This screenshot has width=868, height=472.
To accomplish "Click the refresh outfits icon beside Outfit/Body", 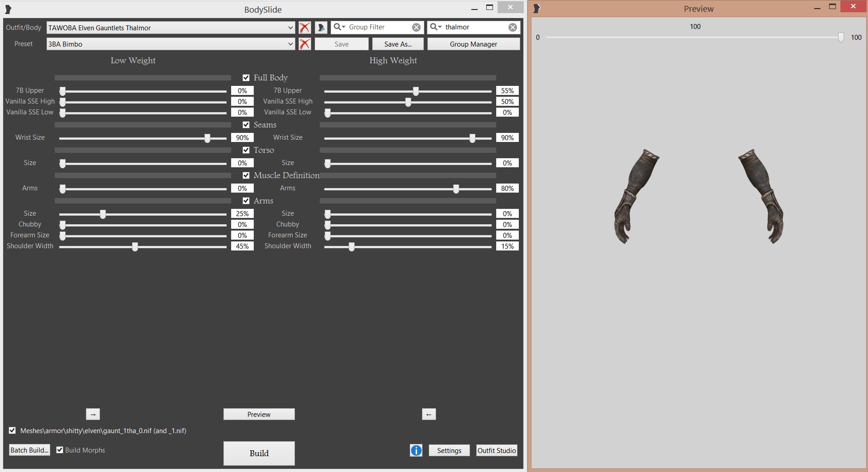I will pos(321,28).
